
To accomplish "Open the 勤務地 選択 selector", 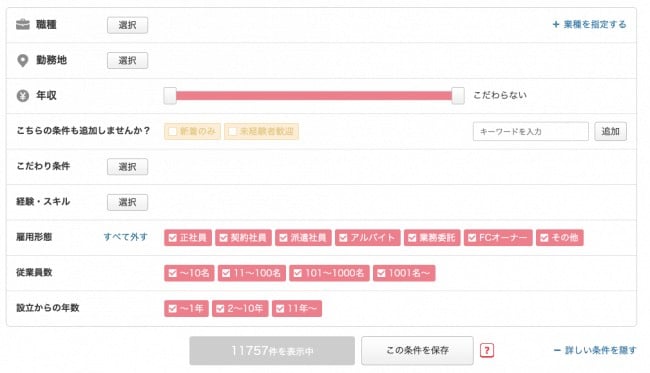I will point(127,61).
